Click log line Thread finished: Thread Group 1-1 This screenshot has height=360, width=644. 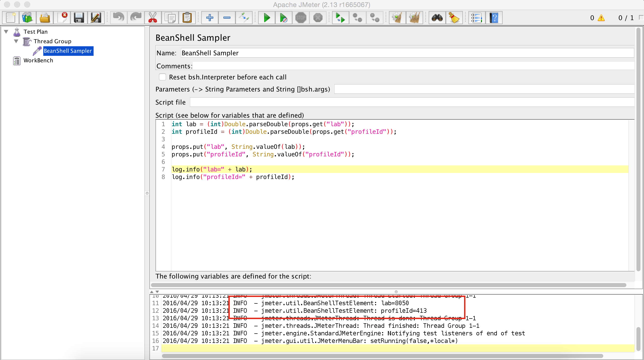pyautogui.click(x=321, y=326)
